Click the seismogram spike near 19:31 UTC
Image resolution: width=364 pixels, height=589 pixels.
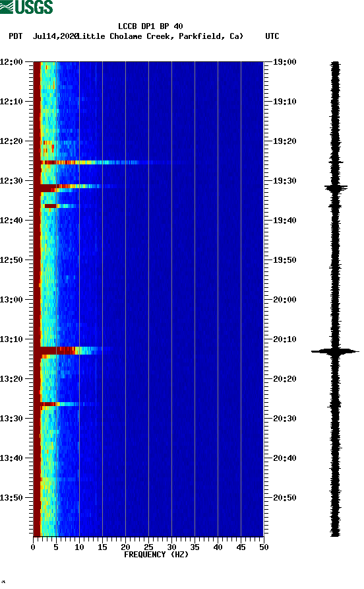tap(336, 187)
